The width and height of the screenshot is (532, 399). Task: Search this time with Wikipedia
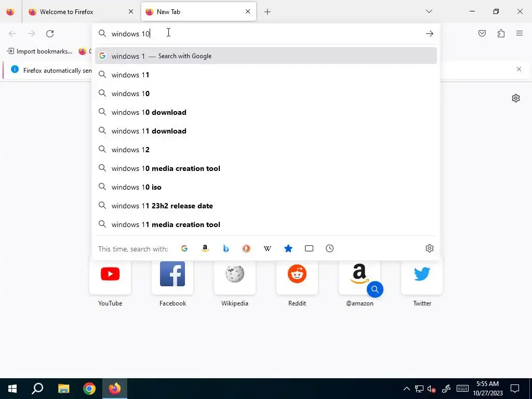pyautogui.click(x=268, y=248)
